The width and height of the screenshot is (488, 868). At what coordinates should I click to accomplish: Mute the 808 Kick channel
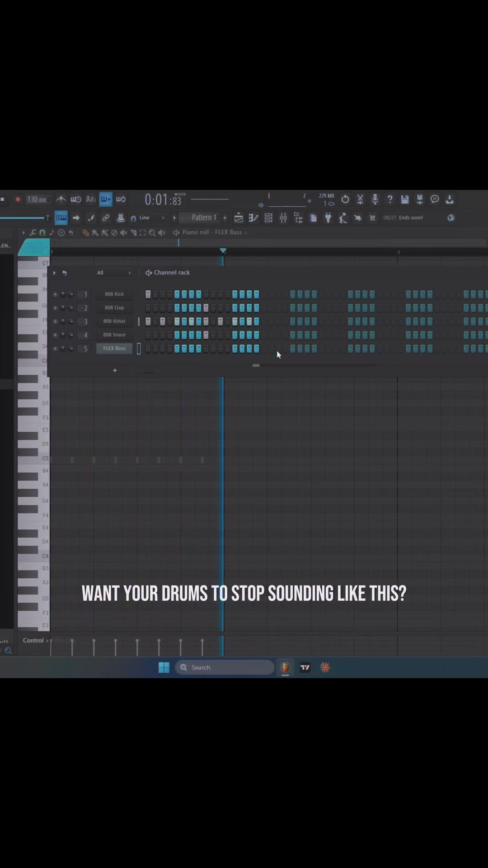coord(55,294)
